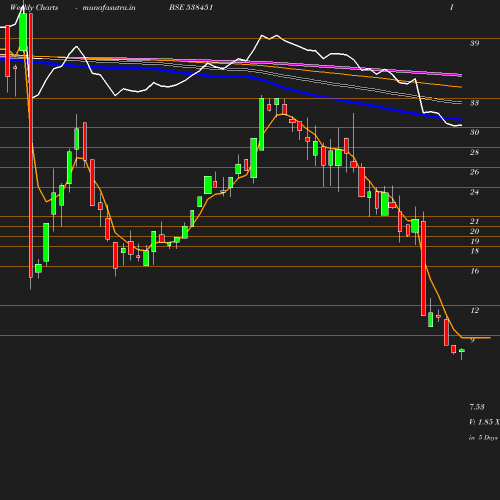Screen dimensions: 500x500
Task: Click the price label 24
Action: (475, 192)
